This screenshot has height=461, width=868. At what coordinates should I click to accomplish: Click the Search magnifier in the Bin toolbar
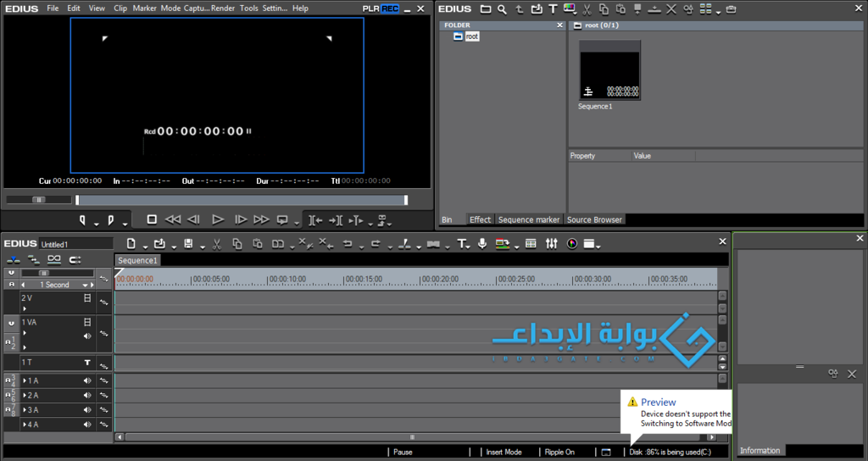click(x=502, y=8)
